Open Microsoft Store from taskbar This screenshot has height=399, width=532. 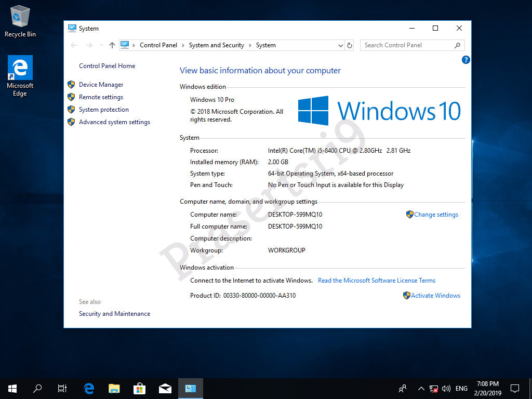click(x=139, y=389)
